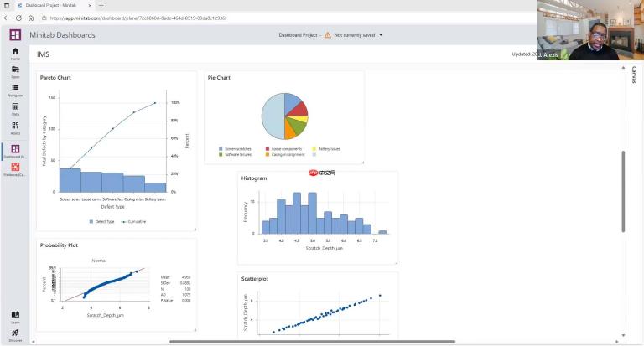Click the Loose components red legend swatch
644x346 pixels.
click(x=267, y=149)
